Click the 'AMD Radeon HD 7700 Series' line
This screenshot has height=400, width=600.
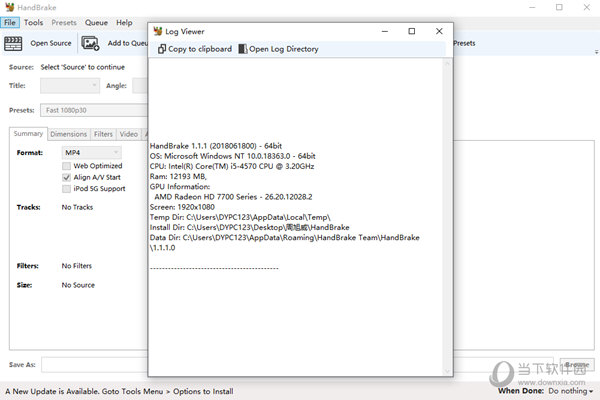coord(233,197)
